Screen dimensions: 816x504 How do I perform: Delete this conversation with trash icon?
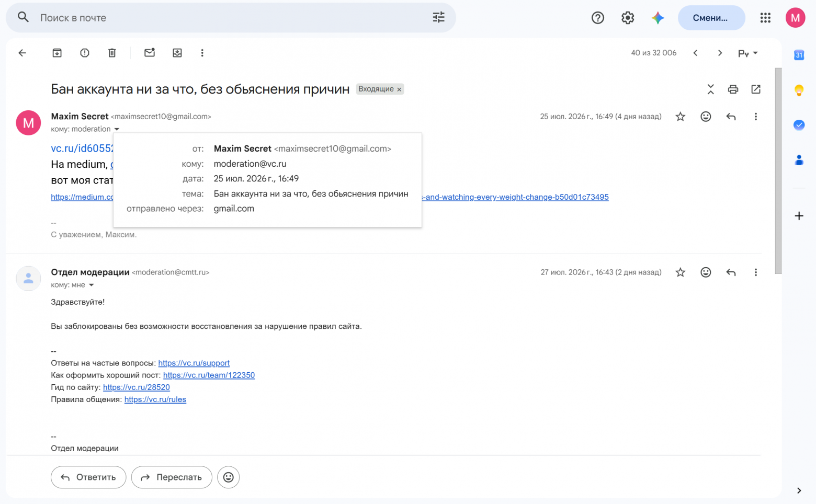tap(112, 53)
